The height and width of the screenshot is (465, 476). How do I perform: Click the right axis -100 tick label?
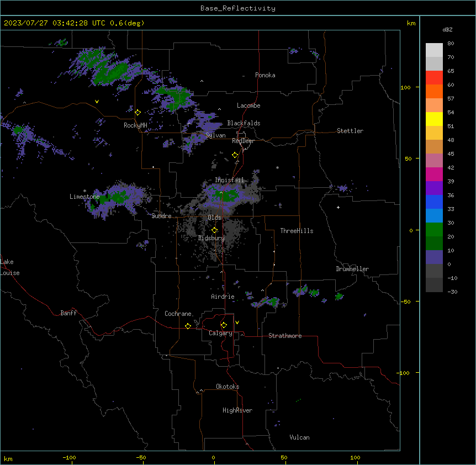(x=404, y=373)
